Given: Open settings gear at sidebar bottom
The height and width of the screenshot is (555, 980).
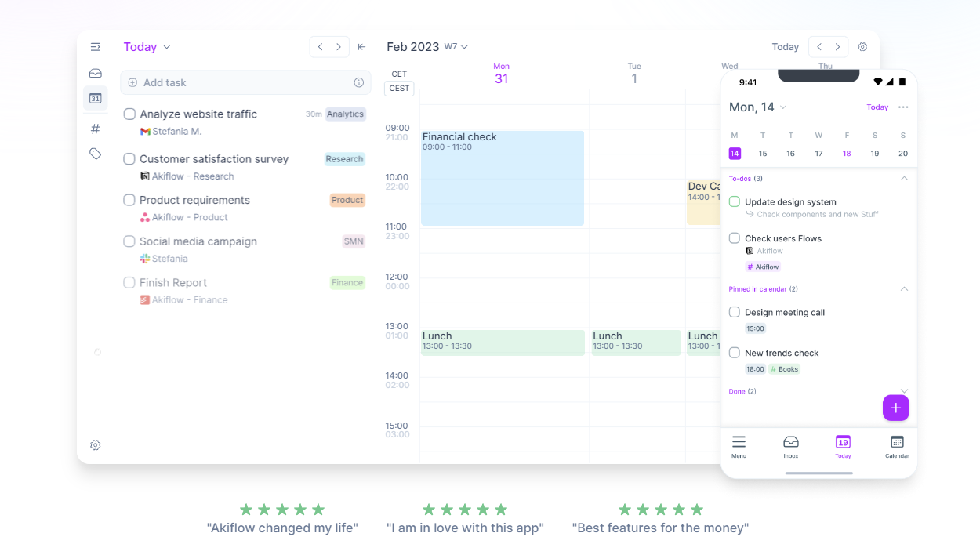Looking at the screenshot, I should [x=96, y=445].
